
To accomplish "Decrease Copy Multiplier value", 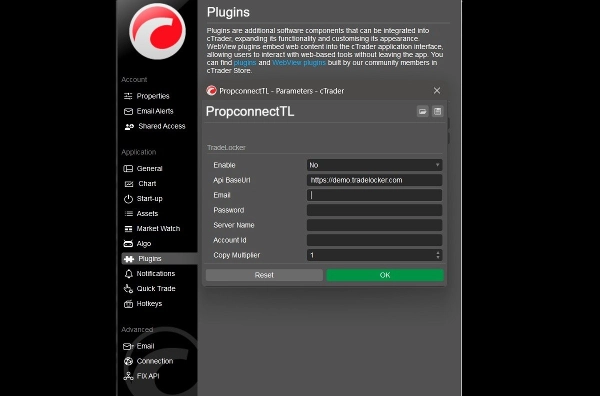I will 438,257.
